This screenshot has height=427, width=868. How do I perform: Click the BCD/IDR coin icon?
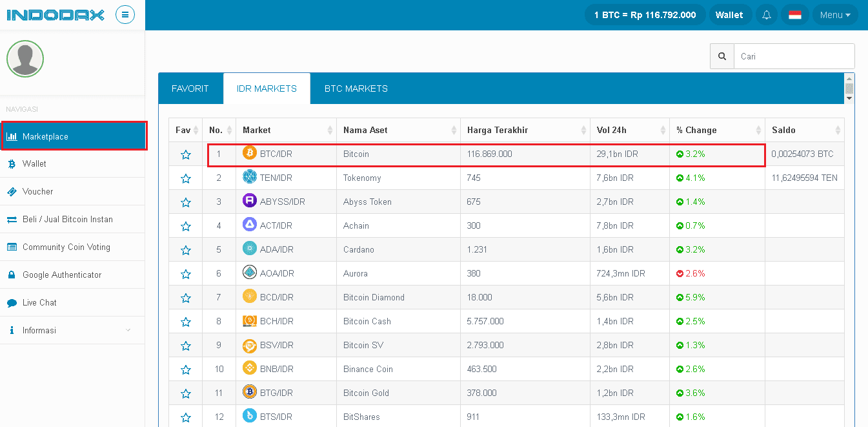pyautogui.click(x=250, y=297)
